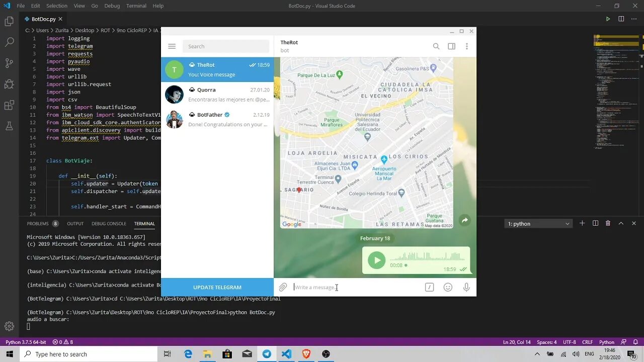The height and width of the screenshot is (362, 644).
Task: Open Telegram hamburger menu
Action: coord(172,46)
